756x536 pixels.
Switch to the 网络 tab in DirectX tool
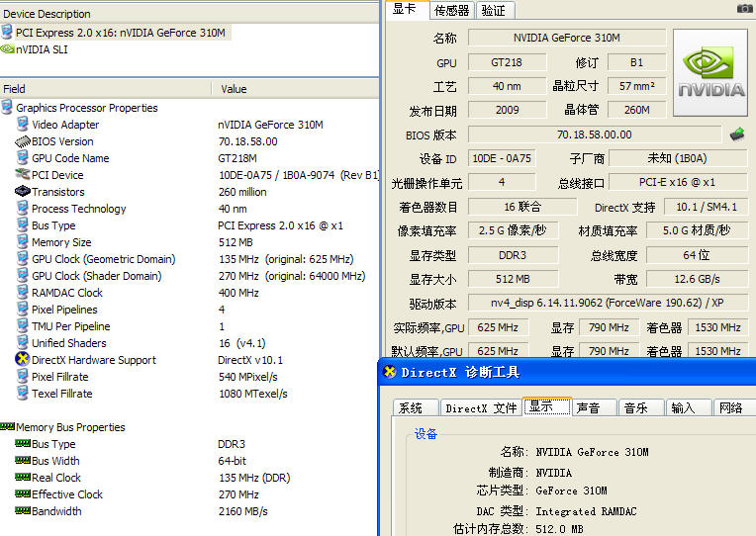pyautogui.click(x=733, y=407)
